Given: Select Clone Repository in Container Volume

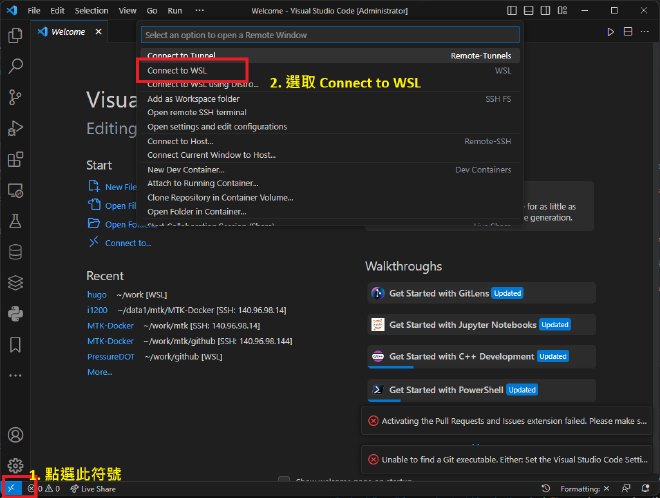Looking at the screenshot, I should [330, 197].
